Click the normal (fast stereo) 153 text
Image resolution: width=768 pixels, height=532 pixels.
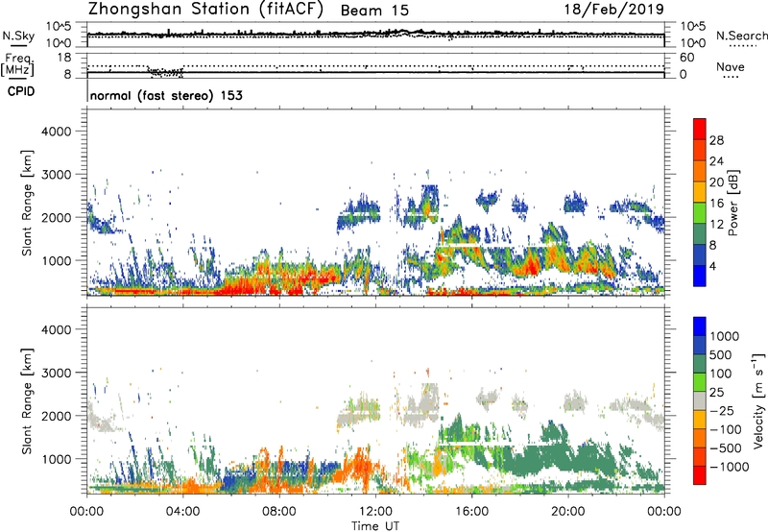[x=166, y=95]
